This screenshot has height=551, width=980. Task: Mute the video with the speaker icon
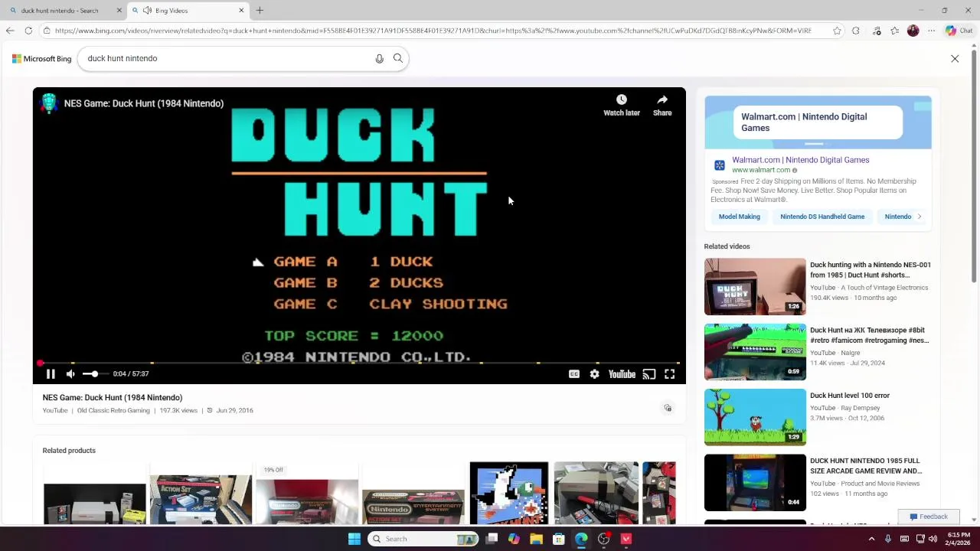click(x=70, y=374)
